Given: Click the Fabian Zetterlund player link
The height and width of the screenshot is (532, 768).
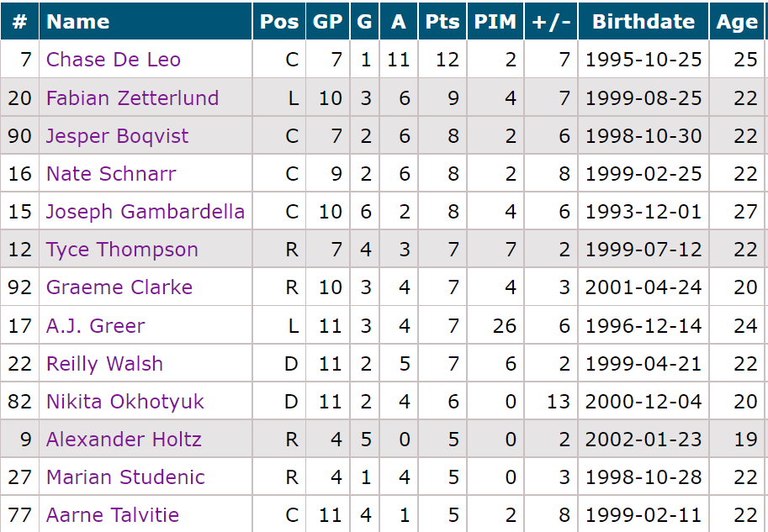Looking at the screenshot, I should 132,98.
